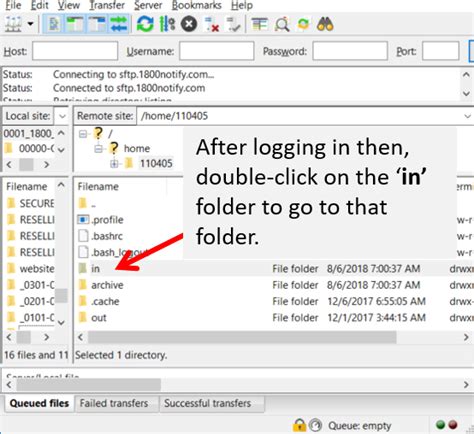Toggle remote directory tree display icon
This screenshot has width=474, height=434.
pyautogui.click(x=97, y=24)
